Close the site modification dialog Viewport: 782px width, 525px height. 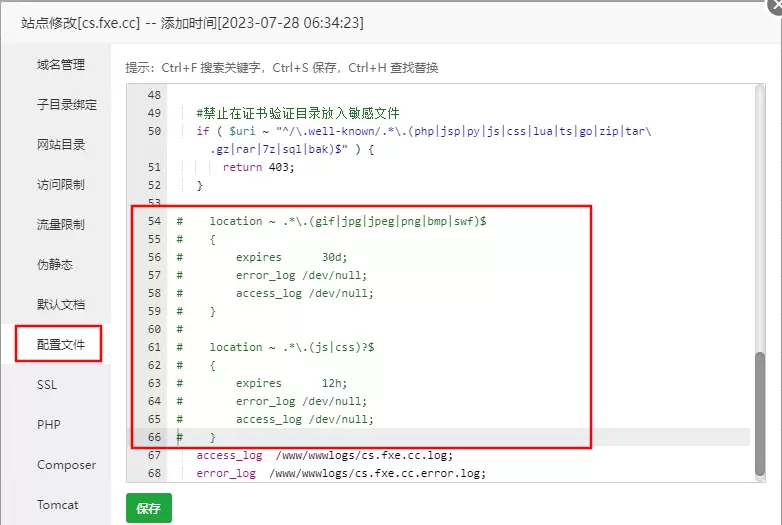coord(775,6)
